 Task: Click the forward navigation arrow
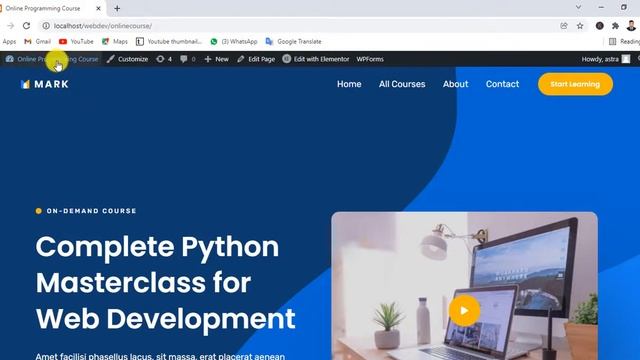[11, 26]
